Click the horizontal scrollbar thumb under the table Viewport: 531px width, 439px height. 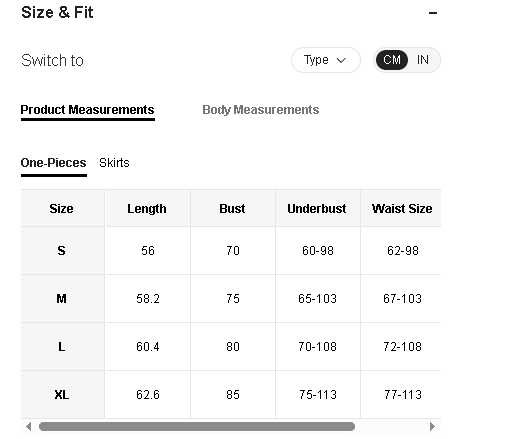click(x=197, y=426)
